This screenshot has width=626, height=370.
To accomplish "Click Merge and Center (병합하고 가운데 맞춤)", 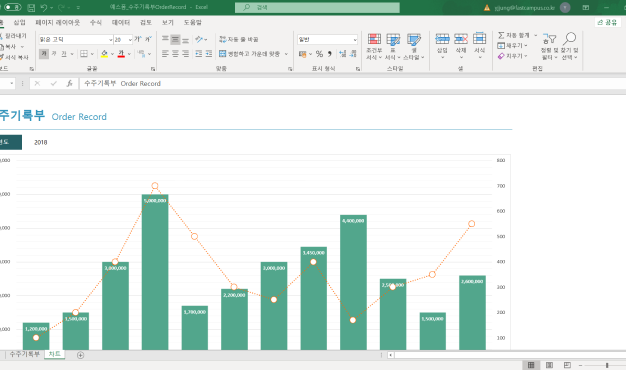I will pos(250,53).
